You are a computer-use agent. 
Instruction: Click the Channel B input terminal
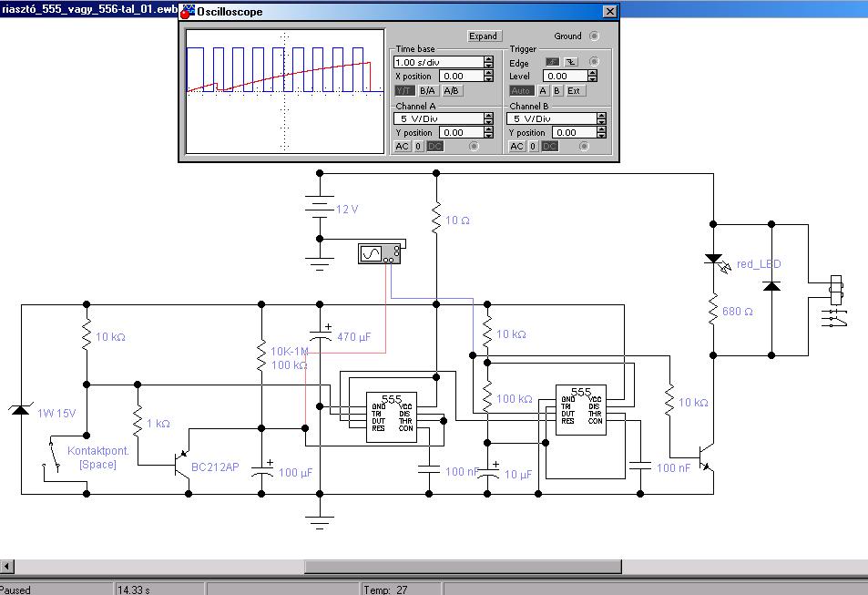(584, 147)
